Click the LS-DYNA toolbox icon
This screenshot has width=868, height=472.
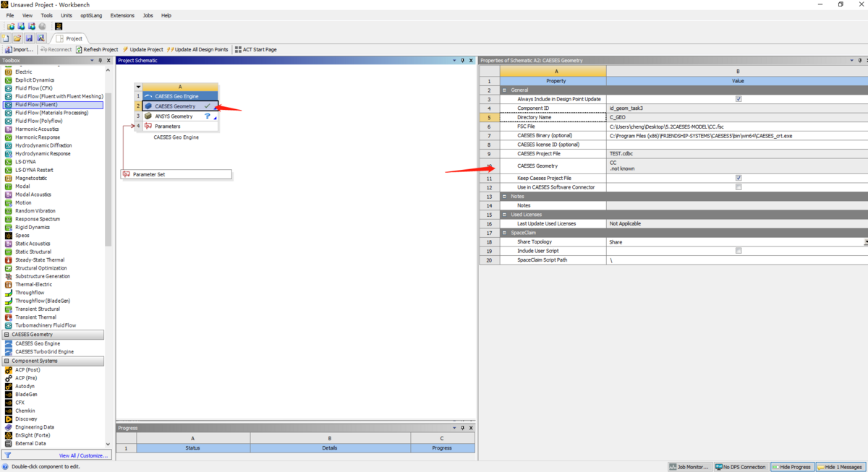9,162
